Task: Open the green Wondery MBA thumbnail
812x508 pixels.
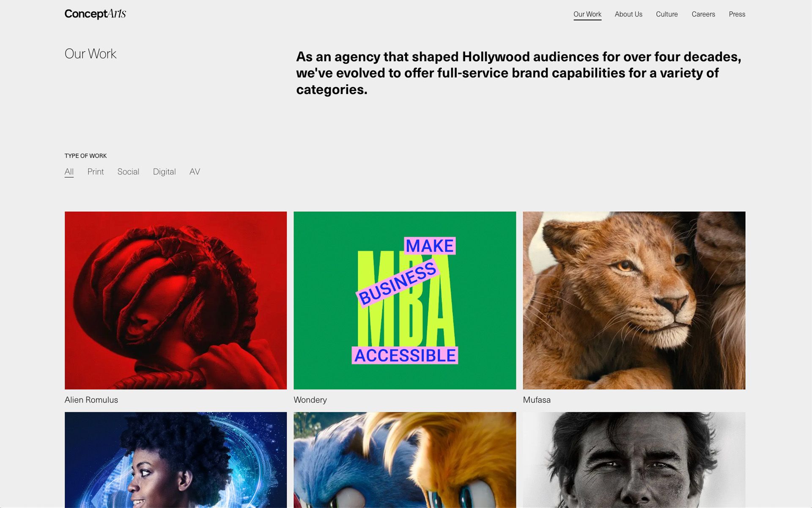Action: click(405, 301)
